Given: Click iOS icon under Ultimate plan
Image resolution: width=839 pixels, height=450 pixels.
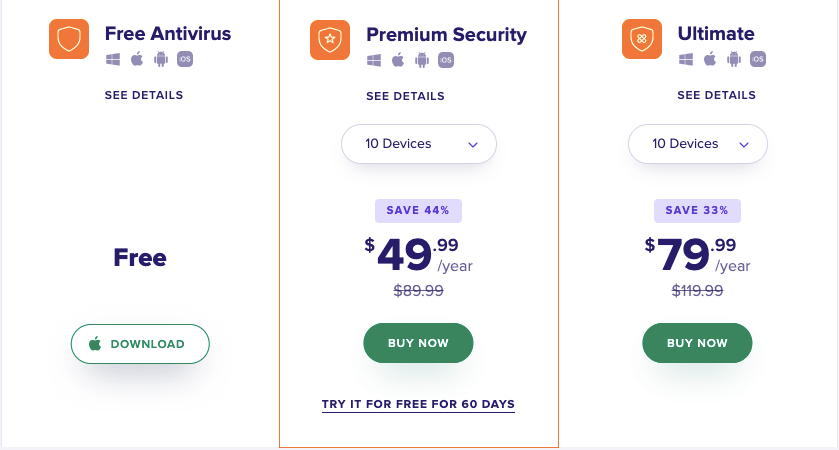Looking at the screenshot, I should pos(758,59).
